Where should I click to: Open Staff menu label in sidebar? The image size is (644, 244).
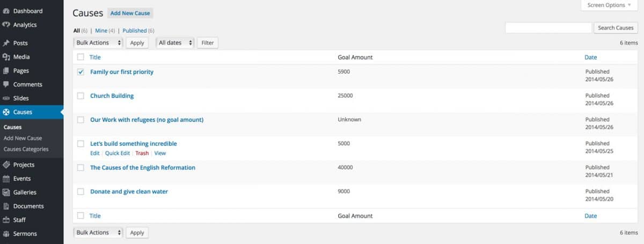click(x=19, y=220)
